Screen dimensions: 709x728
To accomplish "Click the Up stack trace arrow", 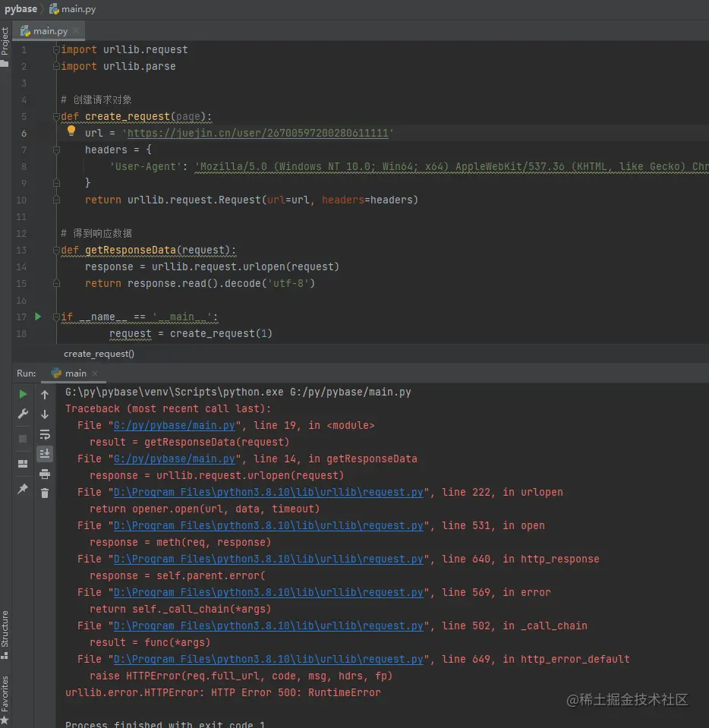I will click(x=45, y=395).
